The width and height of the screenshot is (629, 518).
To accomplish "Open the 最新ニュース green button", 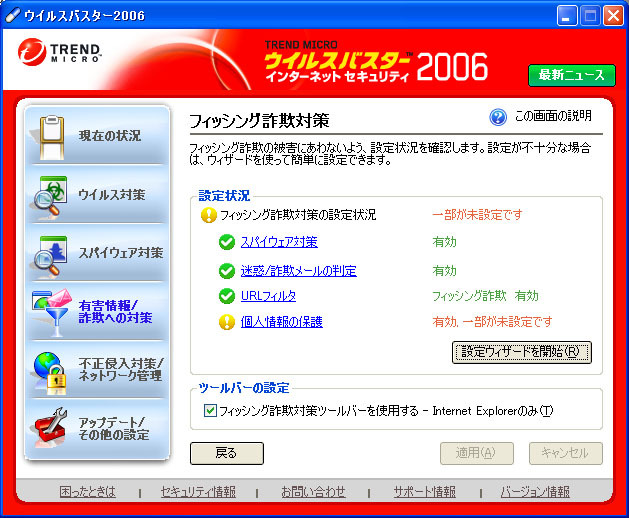I will 572,75.
